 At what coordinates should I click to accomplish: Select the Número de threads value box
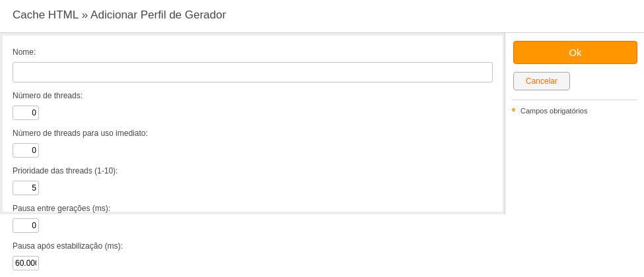26,113
